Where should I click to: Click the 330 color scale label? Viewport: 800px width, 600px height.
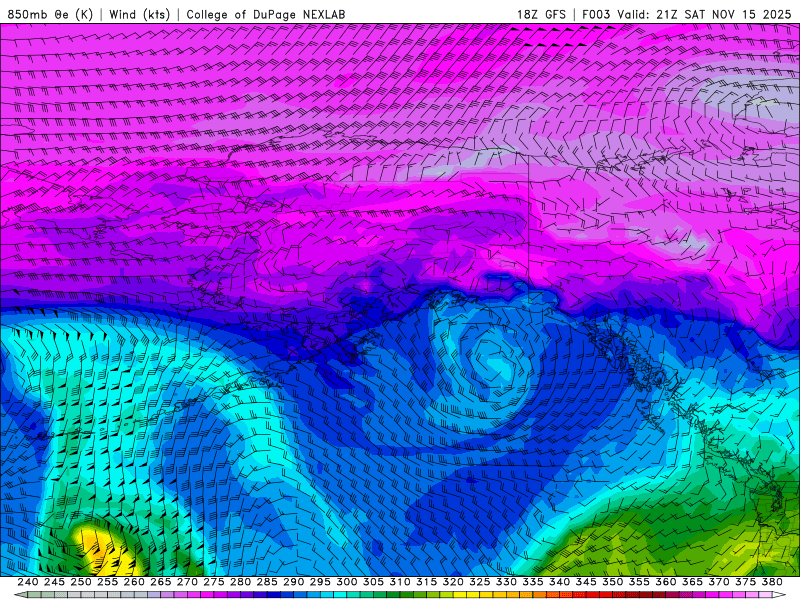coord(506,582)
